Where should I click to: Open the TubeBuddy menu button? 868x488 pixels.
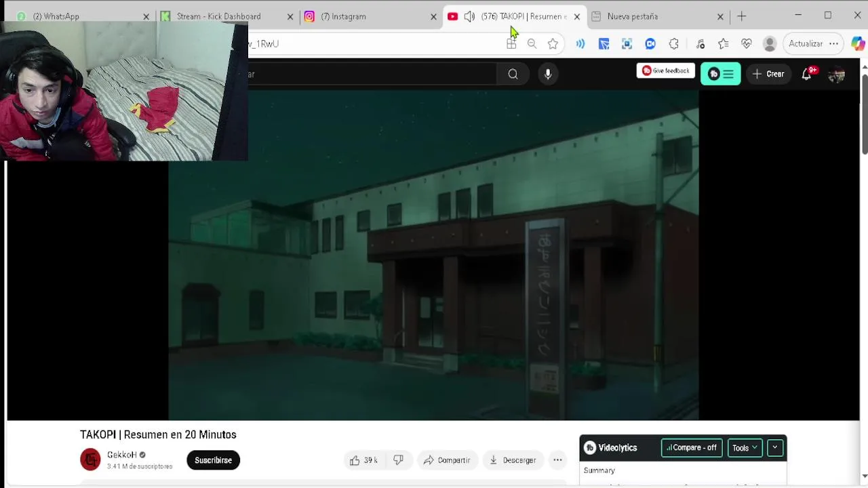tap(720, 74)
